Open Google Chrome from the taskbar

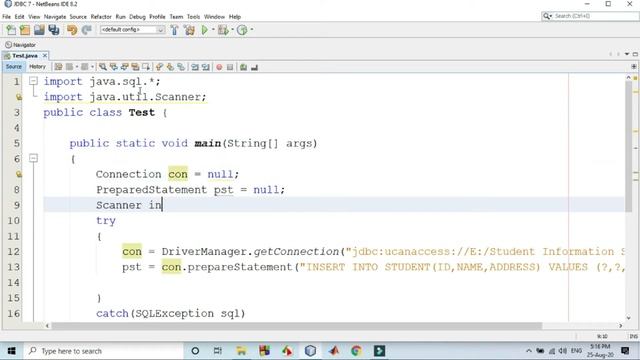coord(356,351)
